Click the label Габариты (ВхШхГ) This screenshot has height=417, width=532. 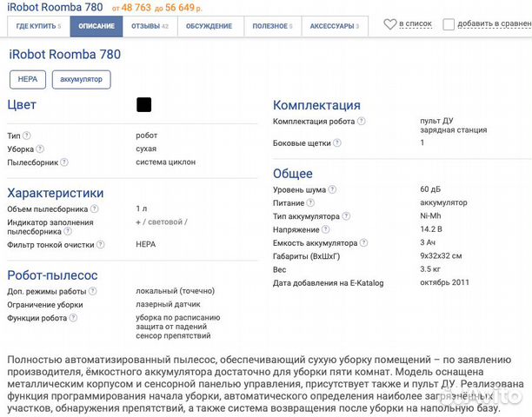pyautogui.click(x=306, y=256)
